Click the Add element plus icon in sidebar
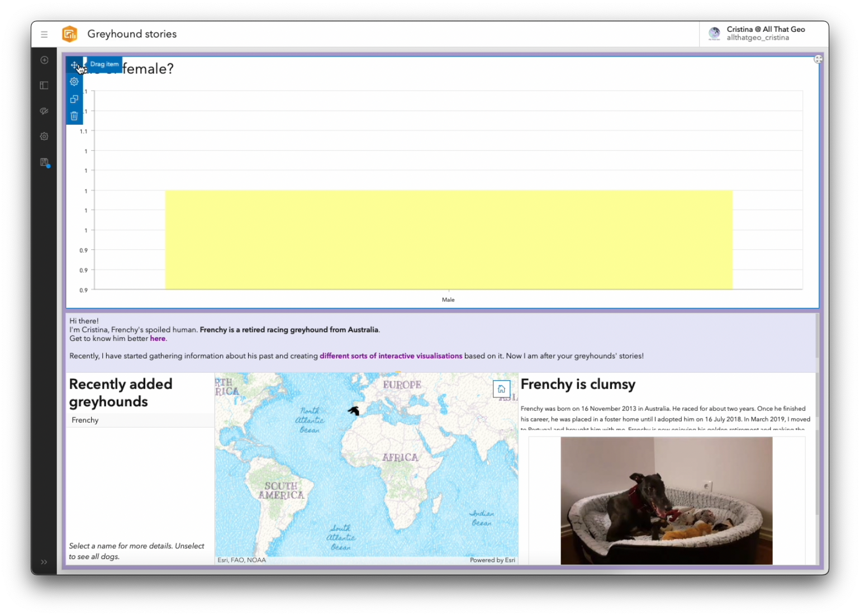Viewport: 860px width, 616px height. click(x=44, y=60)
